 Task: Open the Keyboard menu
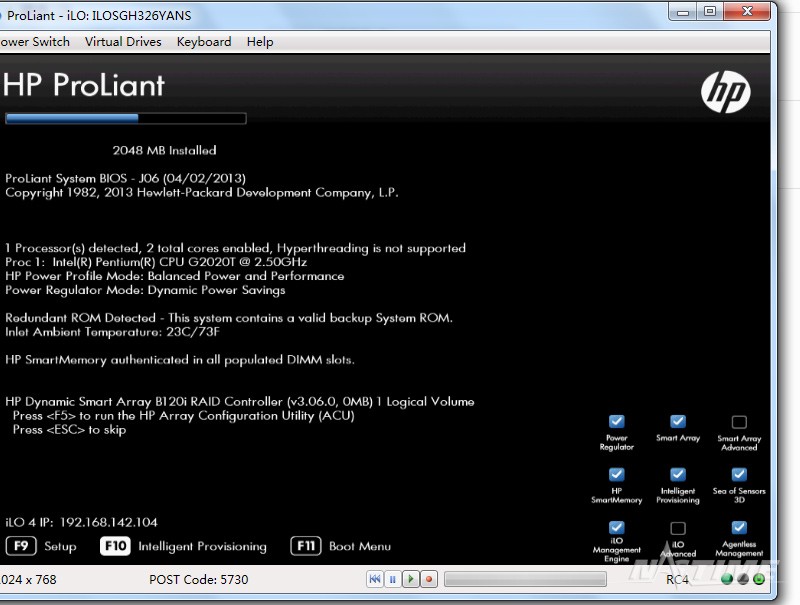tap(204, 42)
